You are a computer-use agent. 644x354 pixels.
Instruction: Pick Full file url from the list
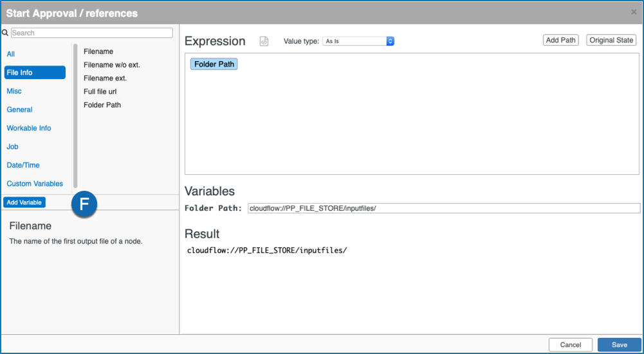[100, 91]
